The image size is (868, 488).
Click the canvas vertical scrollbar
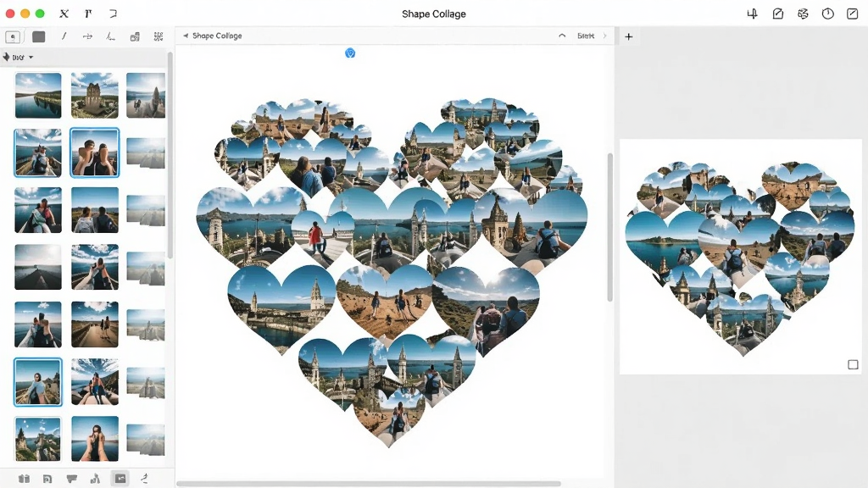click(x=610, y=227)
